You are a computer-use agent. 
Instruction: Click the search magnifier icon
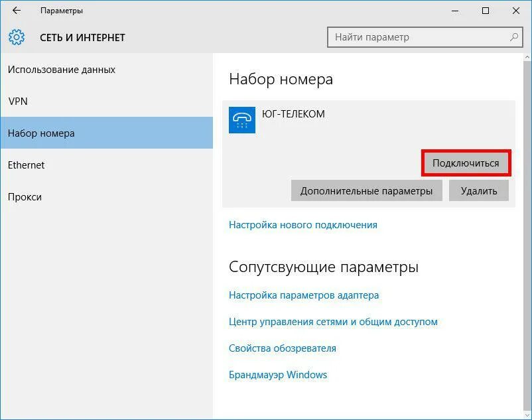514,37
